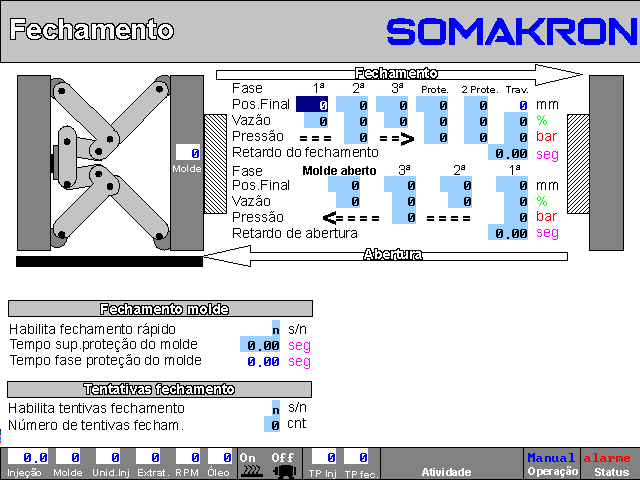
Task: Open the alarme Status panel
Action: pyautogui.click(x=607, y=464)
